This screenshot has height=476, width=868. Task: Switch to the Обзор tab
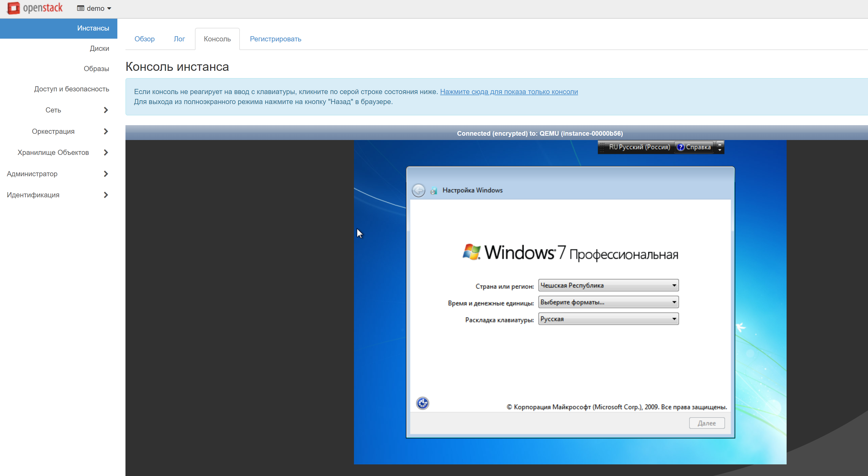[145, 39]
